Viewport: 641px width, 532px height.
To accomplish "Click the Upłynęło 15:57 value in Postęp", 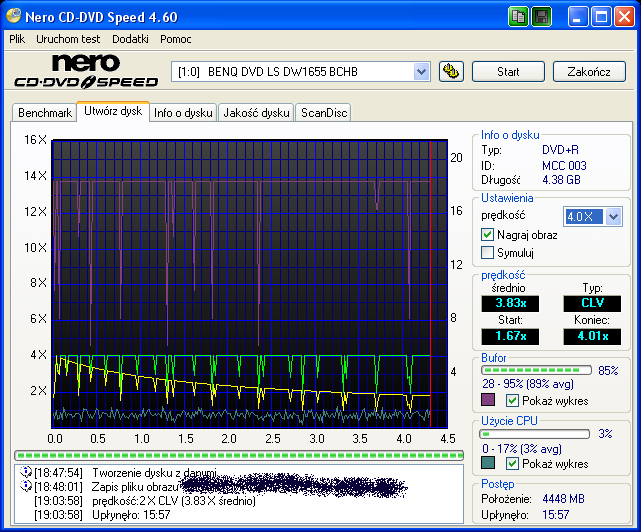I will click(x=556, y=514).
